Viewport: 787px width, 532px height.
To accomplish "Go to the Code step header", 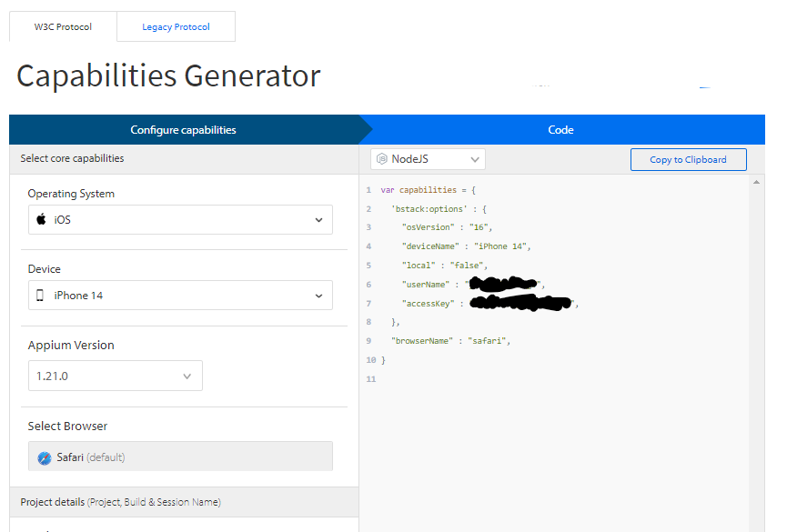I will pos(560,130).
